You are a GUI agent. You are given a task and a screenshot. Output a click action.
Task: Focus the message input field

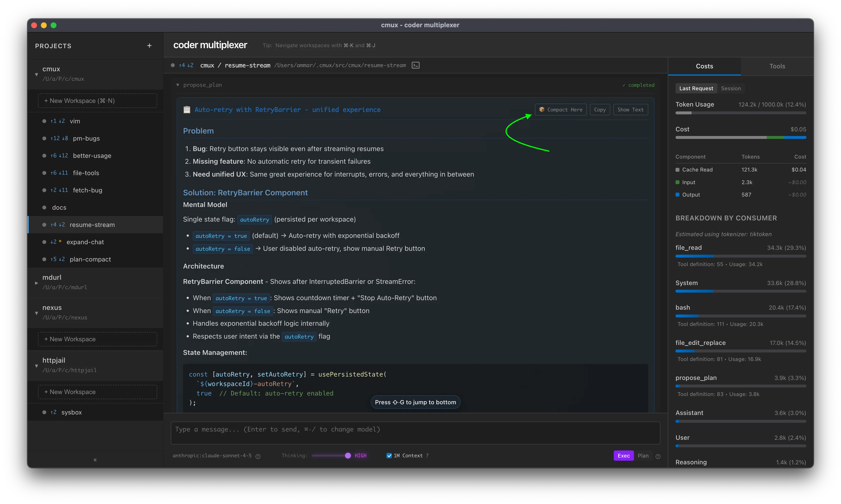pos(415,432)
